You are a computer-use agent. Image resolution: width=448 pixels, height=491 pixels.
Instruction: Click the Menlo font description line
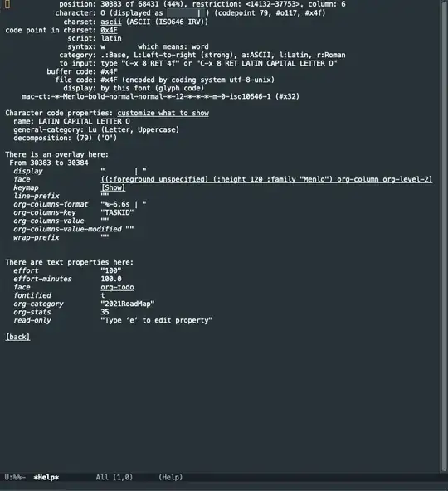pyautogui.click(x=160, y=96)
